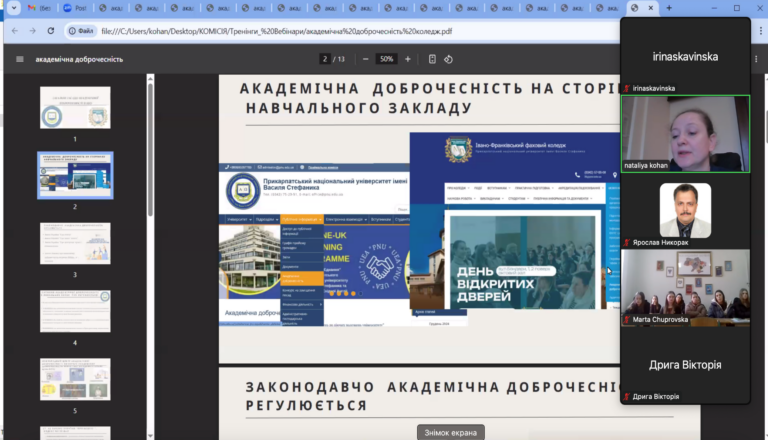Click the zoom percentage 50% field
Viewport: 768px width, 440px height.
[x=386, y=59]
